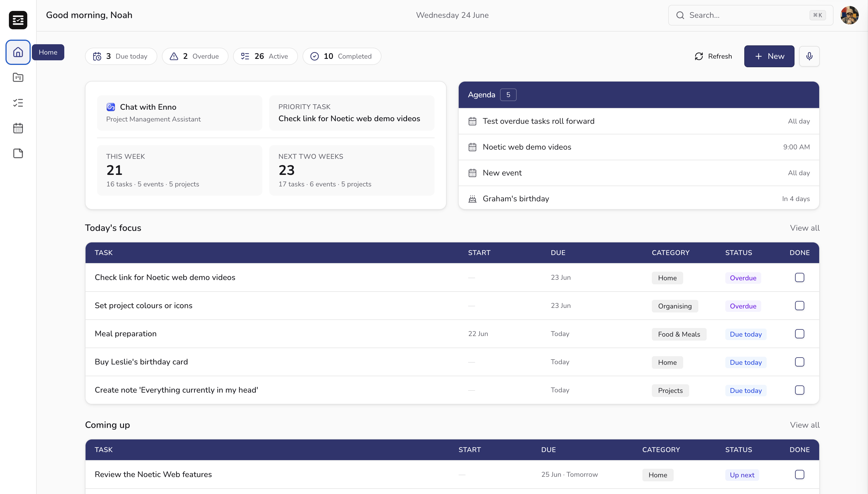
Task: Open the Tasks checklist sidebar icon
Action: coord(18,103)
